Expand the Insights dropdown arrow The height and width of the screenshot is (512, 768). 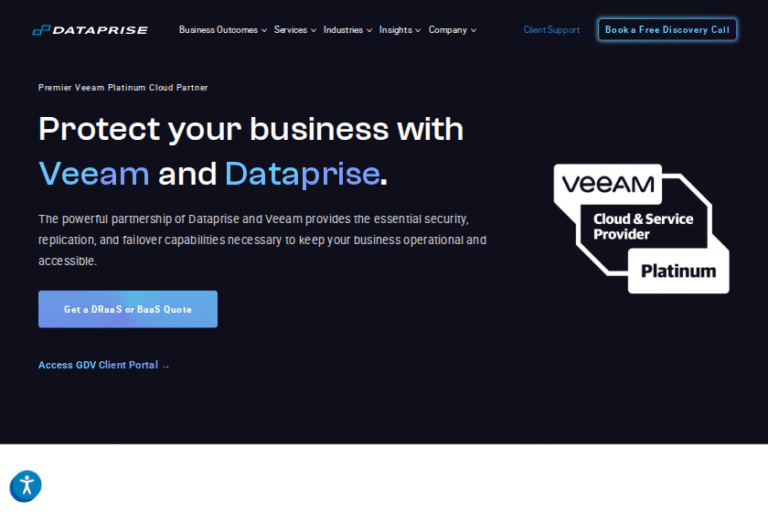tap(418, 30)
